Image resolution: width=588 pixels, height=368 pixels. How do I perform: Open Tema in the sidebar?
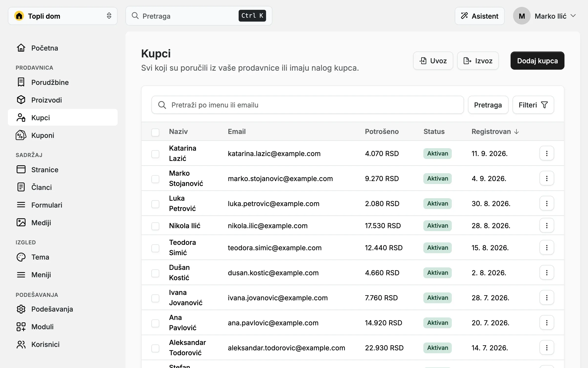point(63,257)
